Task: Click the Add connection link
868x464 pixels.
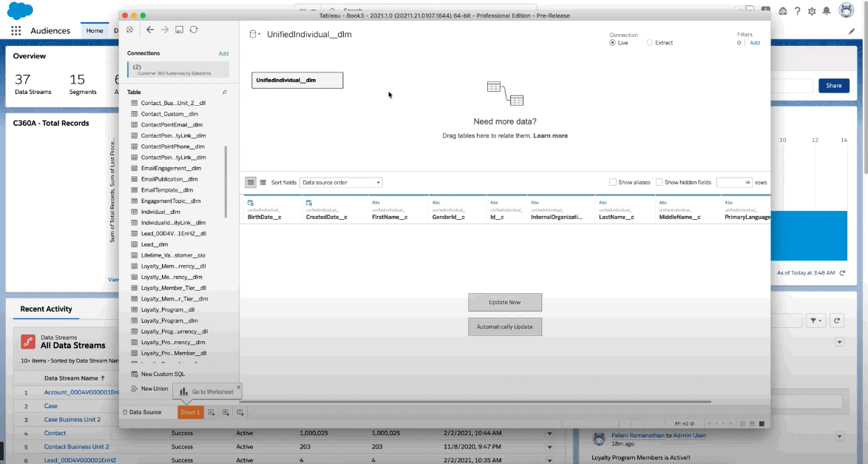Action: pos(223,54)
